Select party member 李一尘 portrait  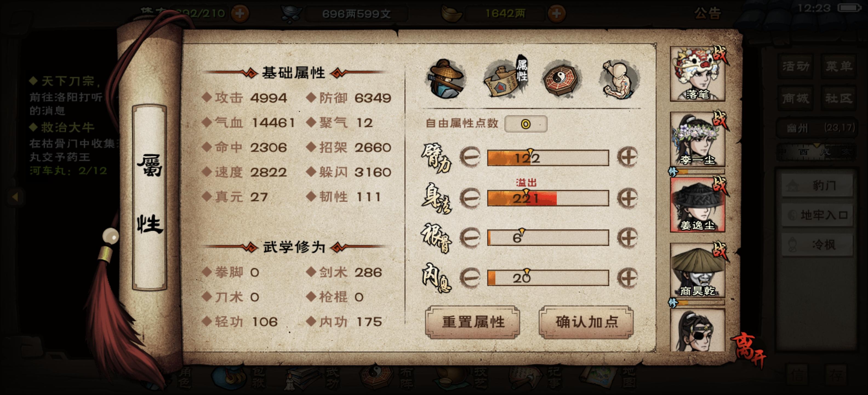(x=698, y=139)
